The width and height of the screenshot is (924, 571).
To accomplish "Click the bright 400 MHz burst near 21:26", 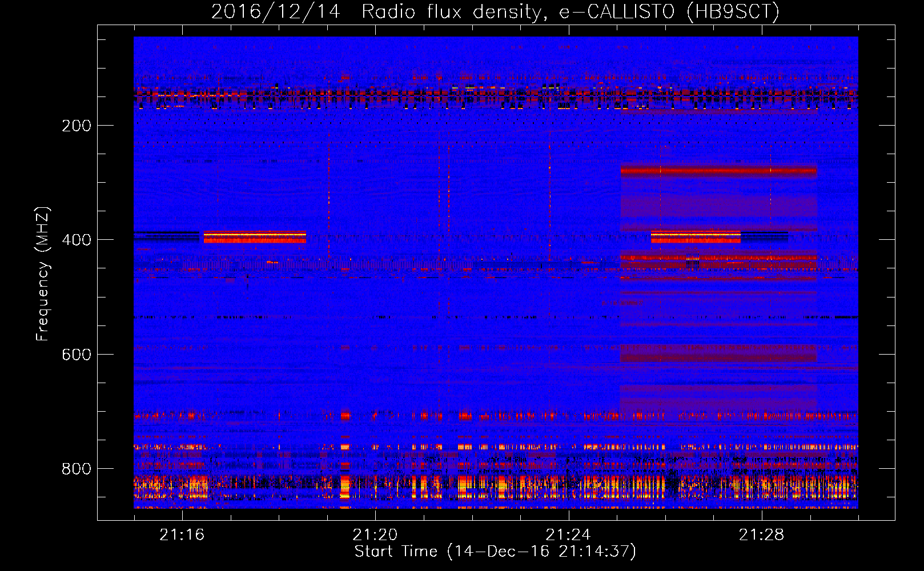I will point(696,237).
